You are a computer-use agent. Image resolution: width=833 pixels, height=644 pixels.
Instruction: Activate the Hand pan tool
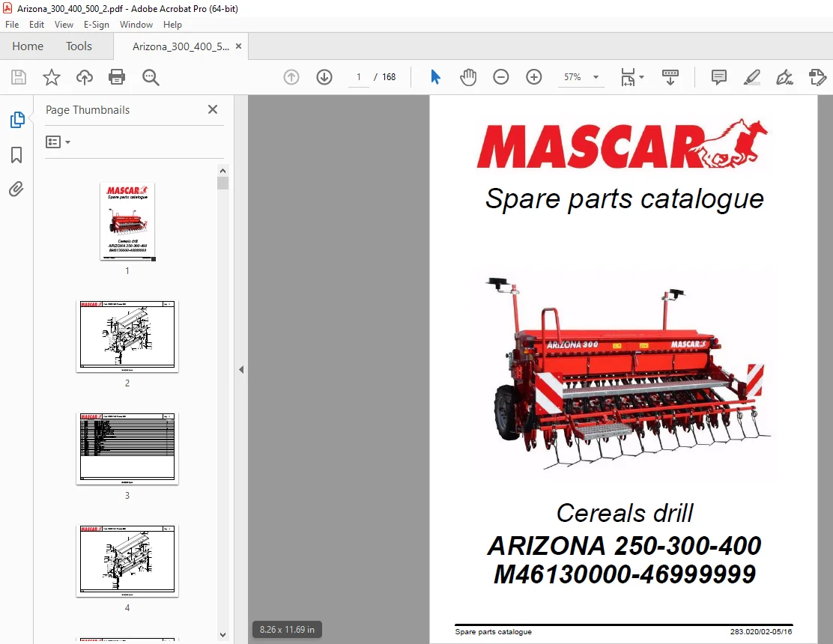coord(468,77)
